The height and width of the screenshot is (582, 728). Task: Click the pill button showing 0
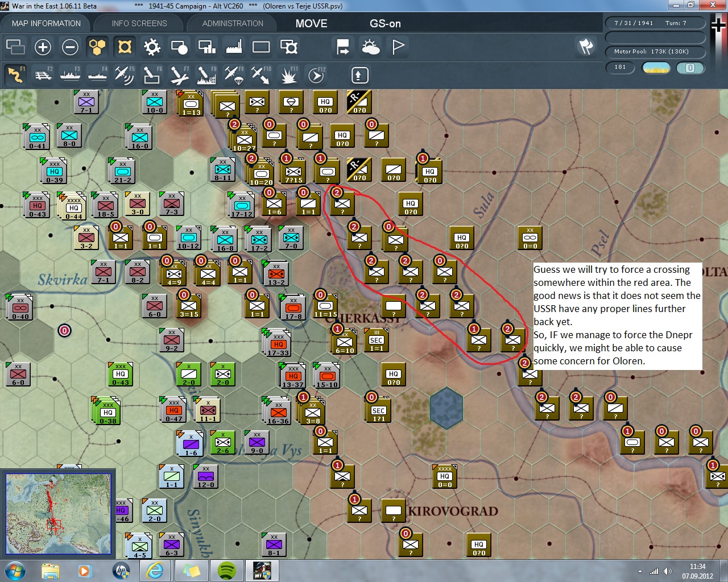tap(690, 68)
